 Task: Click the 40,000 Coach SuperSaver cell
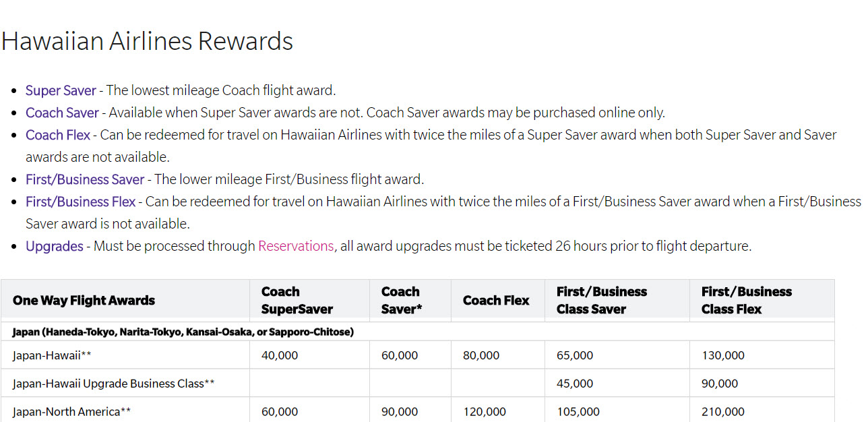[x=279, y=355]
